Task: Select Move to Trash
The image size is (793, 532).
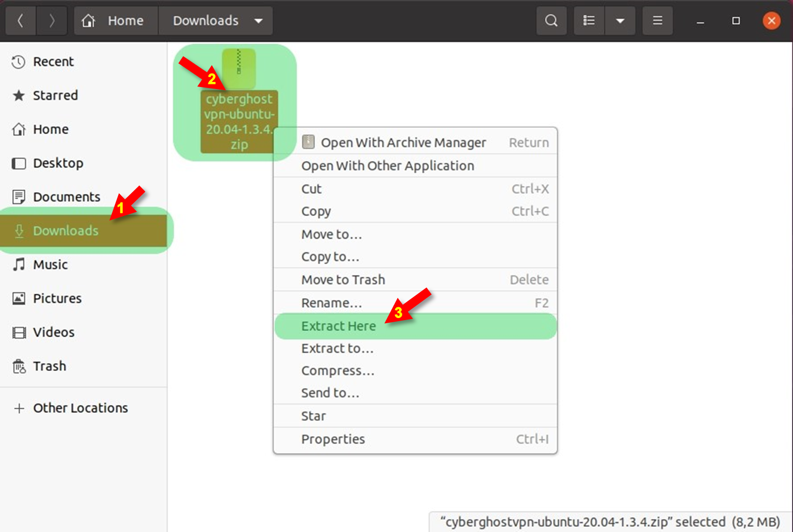Action: pos(415,280)
